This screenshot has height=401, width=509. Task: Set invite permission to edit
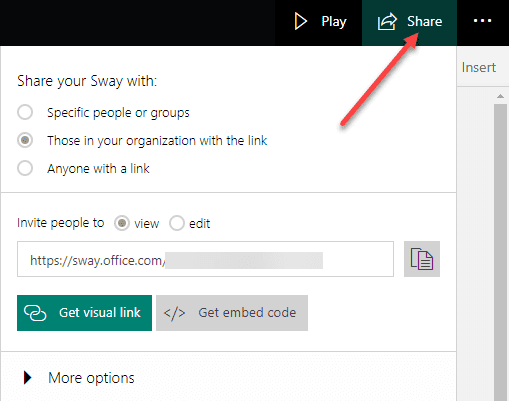(x=177, y=223)
